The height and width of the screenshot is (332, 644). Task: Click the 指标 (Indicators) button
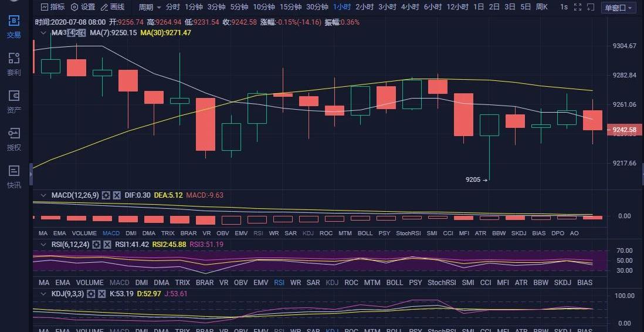[53, 7]
